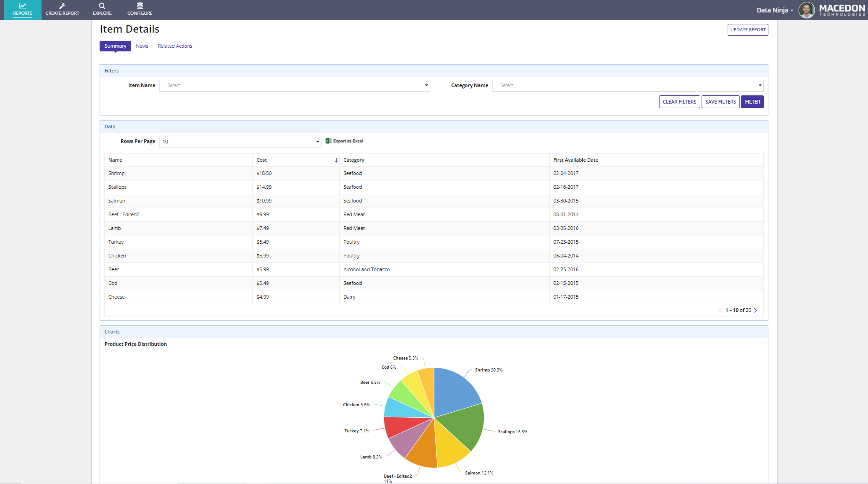Open the Rows Per Page dropdown
Screen dimensions: 868x484
coord(240,142)
